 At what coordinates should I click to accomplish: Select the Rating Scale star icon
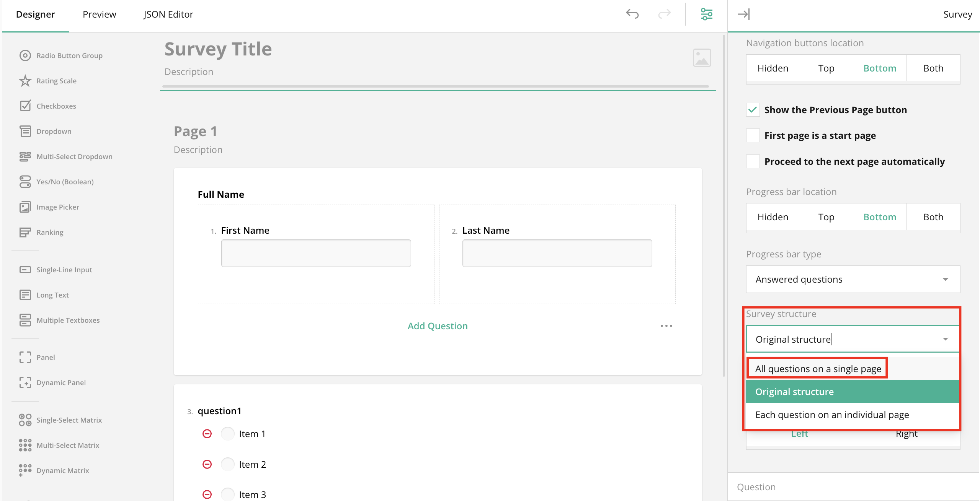[x=25, y=81]
